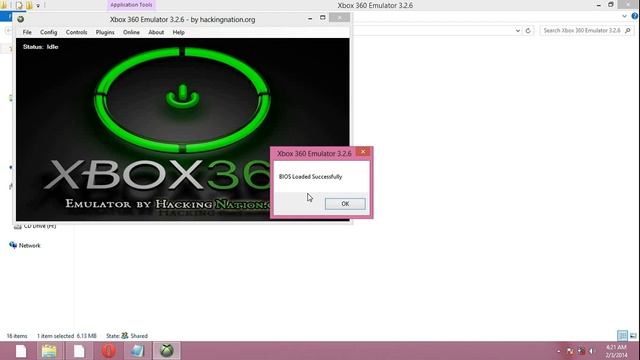The height and width of the screenshot is (360, 640).
Task: Open the Config menu
Action: tap(49, 32)
